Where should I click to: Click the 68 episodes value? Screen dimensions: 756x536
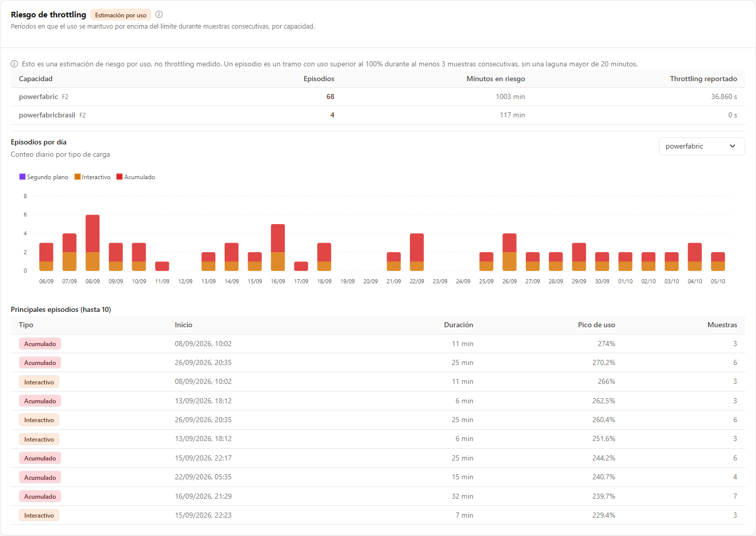330,96
